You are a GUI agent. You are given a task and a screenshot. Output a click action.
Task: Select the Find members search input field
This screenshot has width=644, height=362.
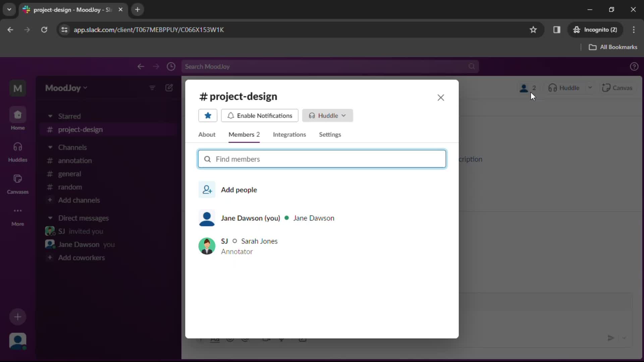322,159
